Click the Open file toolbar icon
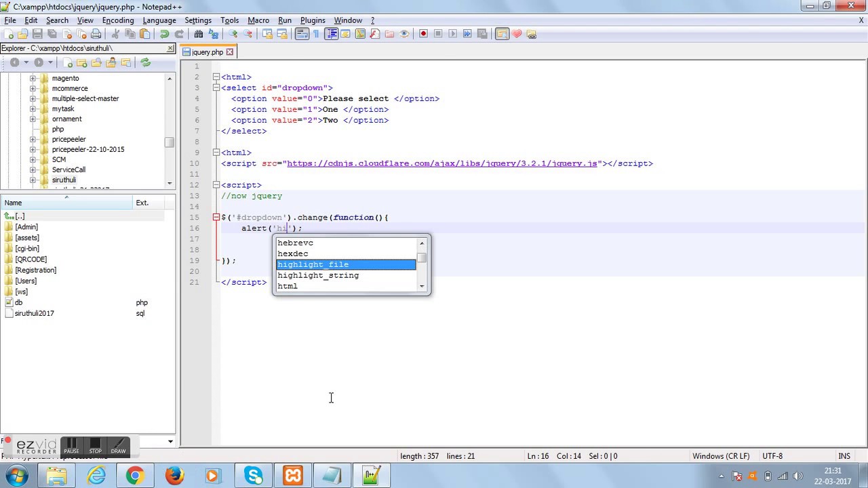 click(22, 34)
